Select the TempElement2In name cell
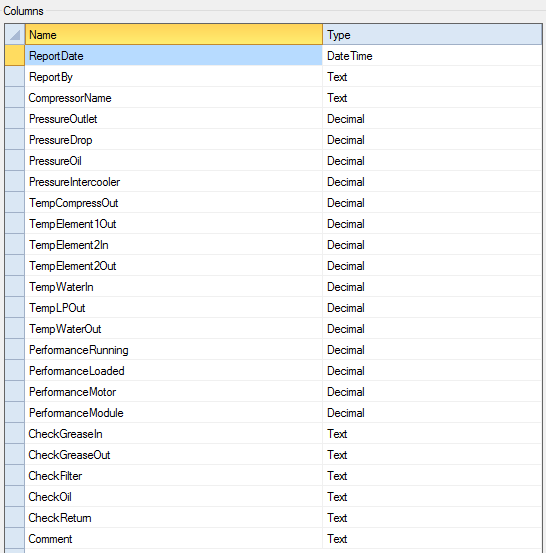This screenshot has height=553, width=546. 174,244
